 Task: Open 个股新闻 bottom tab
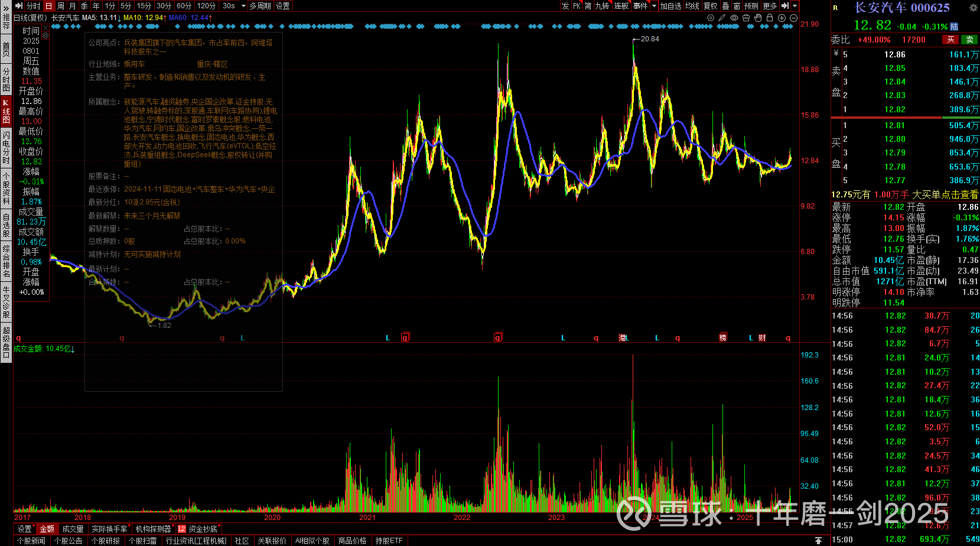coord(31,541)
